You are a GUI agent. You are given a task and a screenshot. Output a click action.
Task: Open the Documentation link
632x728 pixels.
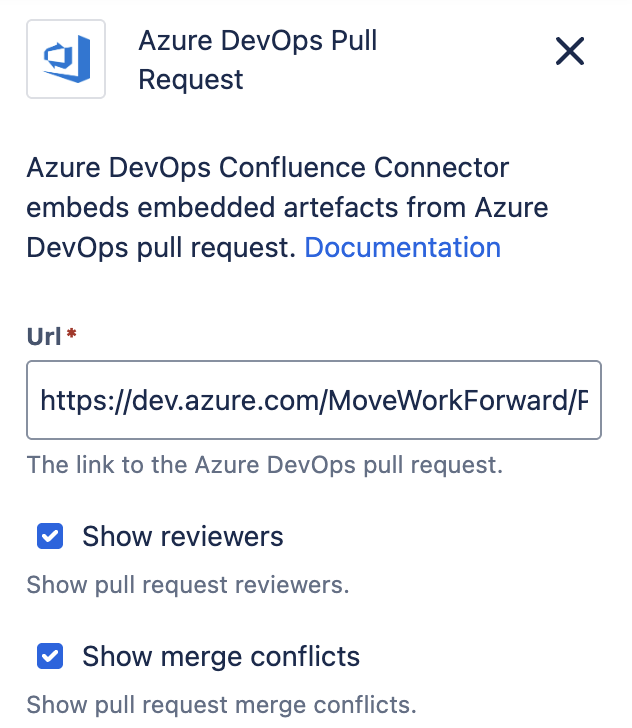tap(402, 247)
